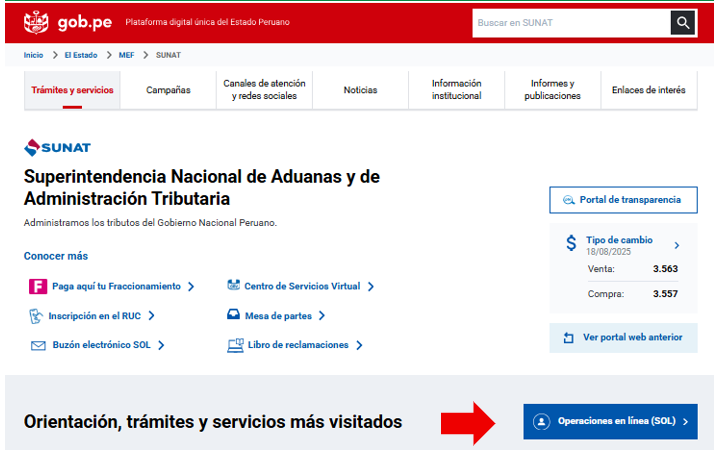The height and width of the screenshot is (455, 720).
Task: Click the chevron after Paga aquí tu Fraccionamiento
Action: coord(191,286)
